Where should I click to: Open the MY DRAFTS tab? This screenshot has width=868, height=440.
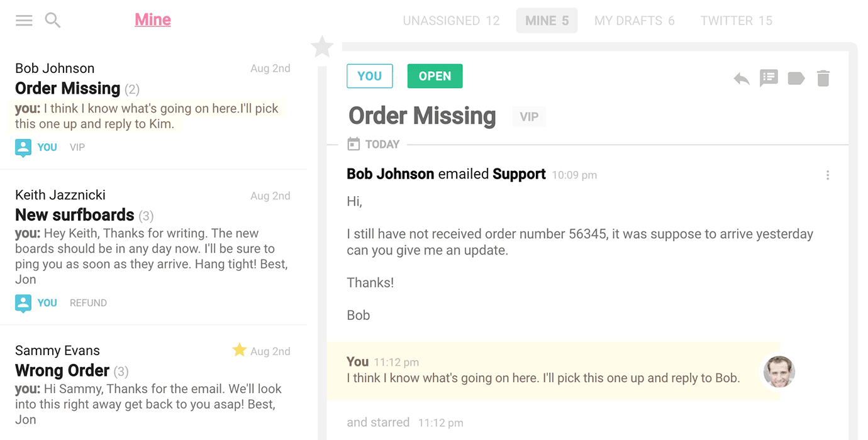(x=634, y=21)
